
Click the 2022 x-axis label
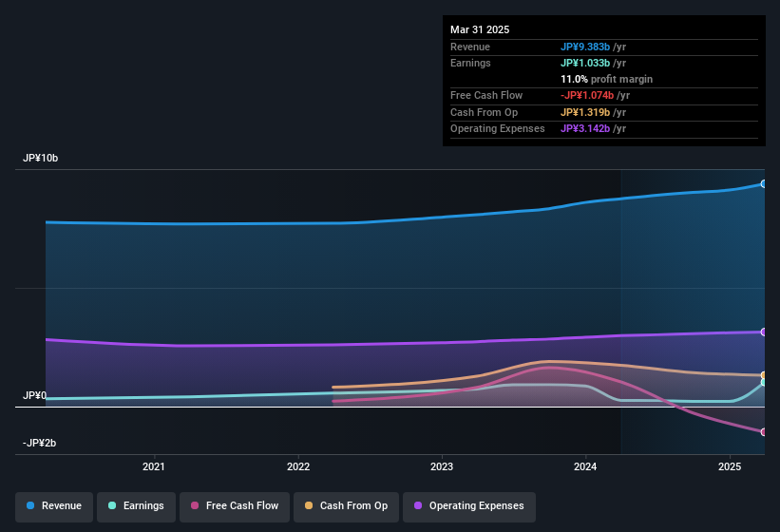(298, 466)
